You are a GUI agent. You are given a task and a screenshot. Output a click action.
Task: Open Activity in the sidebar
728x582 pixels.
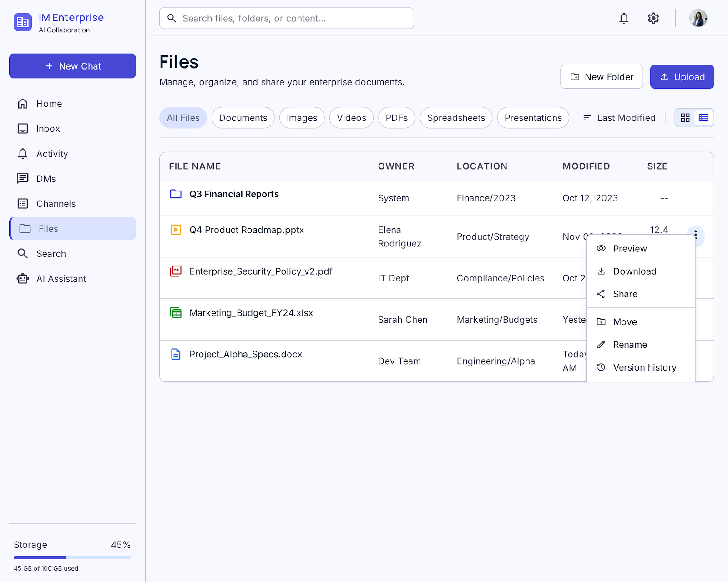(x=72, y=154)
